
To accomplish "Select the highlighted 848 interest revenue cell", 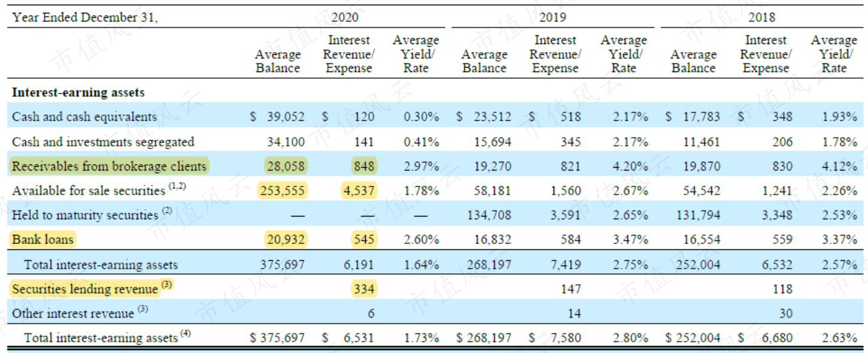I will 364,165.
